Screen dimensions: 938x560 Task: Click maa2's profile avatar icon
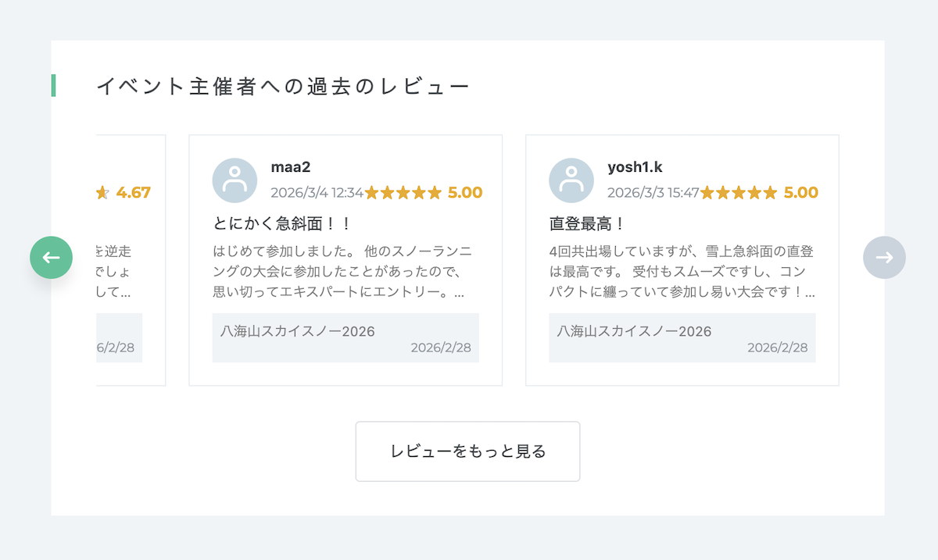pyautogui.click(x=234, y=180)
